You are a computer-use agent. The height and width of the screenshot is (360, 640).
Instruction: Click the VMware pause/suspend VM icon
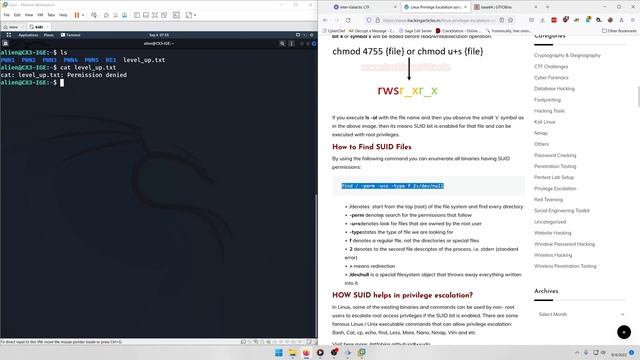tap(77, 15)
